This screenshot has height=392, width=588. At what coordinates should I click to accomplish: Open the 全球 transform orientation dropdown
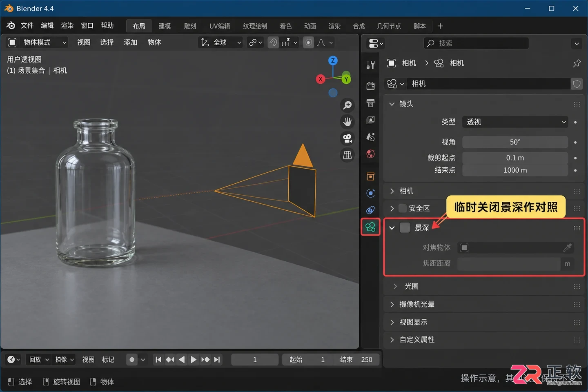pyautogui.click(x=221, y=42)
